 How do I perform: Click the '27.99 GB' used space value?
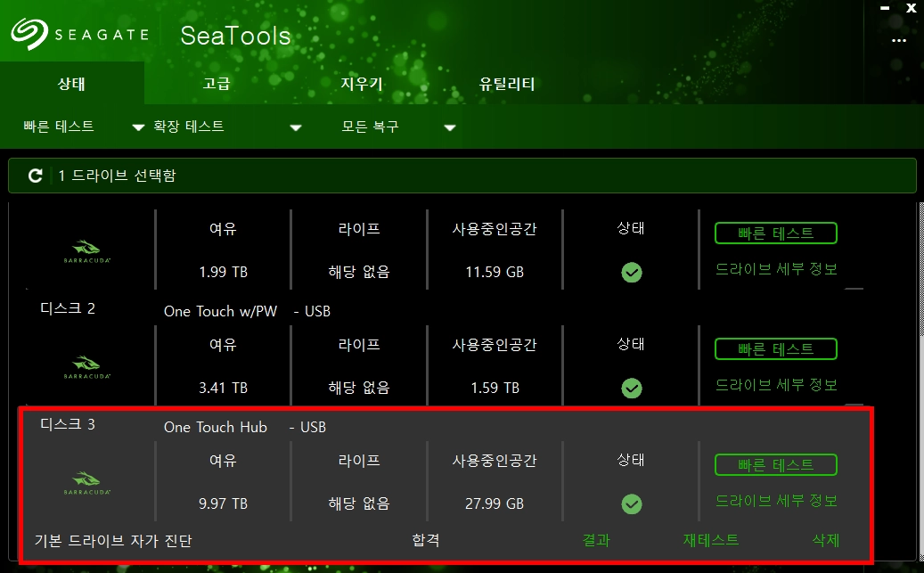pos(495,503)
